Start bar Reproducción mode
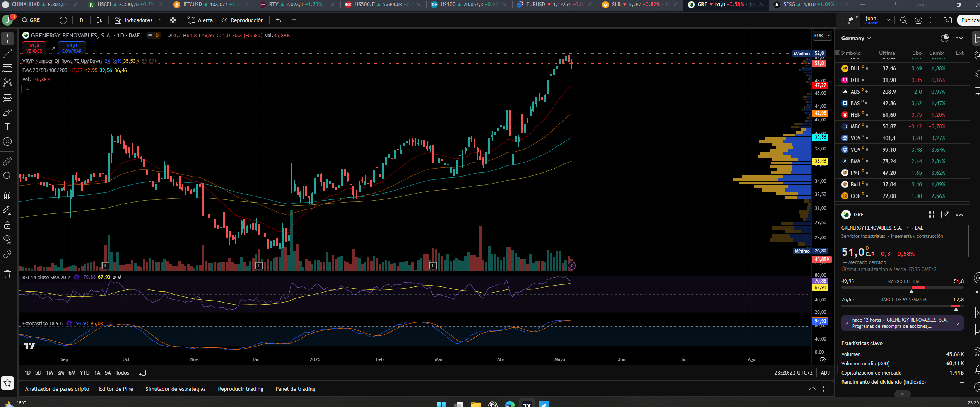 point(243,20)
